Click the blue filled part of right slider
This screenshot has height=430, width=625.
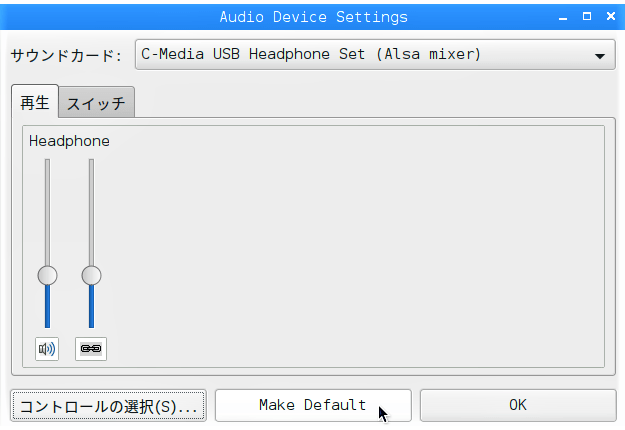(x=91, y=306)
